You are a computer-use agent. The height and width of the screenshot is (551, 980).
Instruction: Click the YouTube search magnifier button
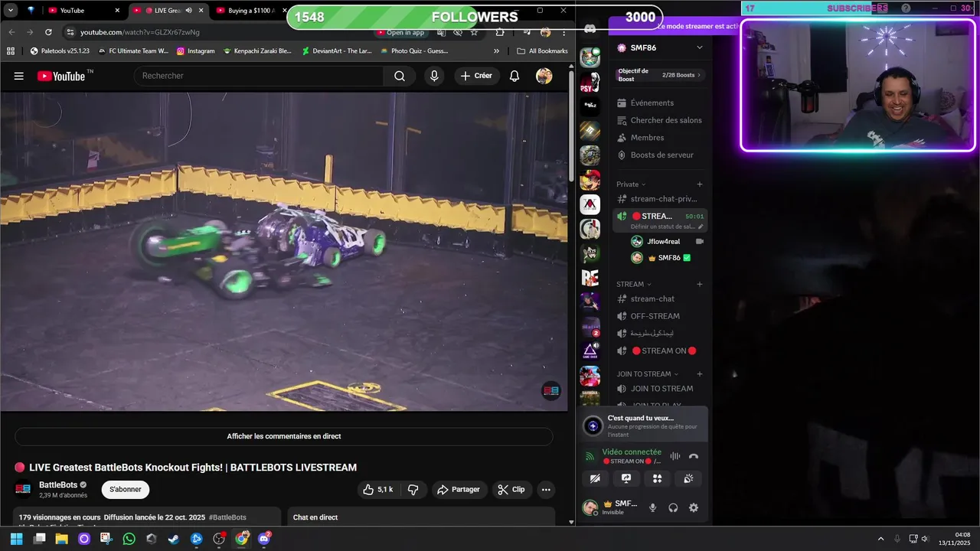(x=400, y=76)
